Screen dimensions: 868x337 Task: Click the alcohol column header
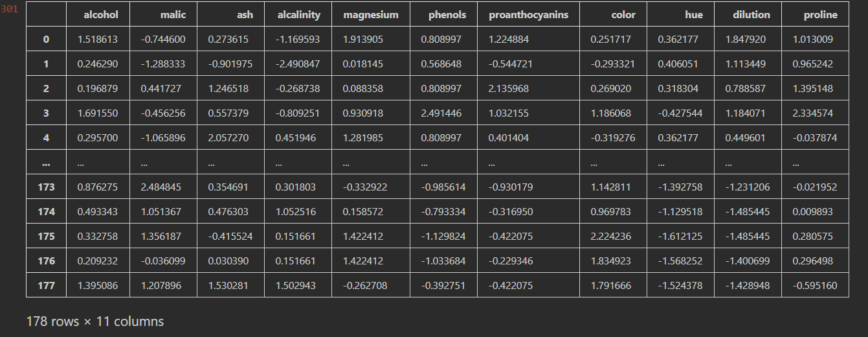click(x=101, y=14)
